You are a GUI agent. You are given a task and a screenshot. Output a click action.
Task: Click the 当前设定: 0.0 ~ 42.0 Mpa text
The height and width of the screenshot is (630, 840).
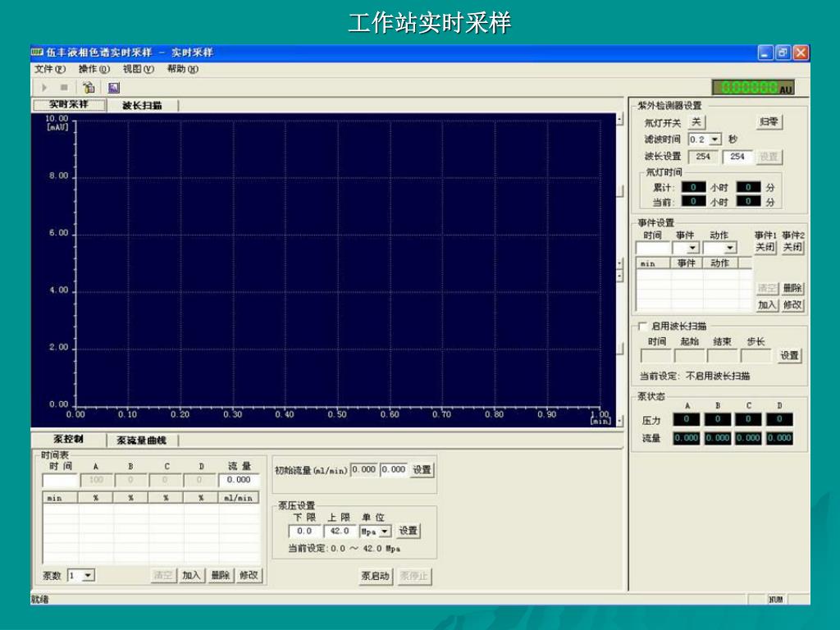(x=345, y=549)
